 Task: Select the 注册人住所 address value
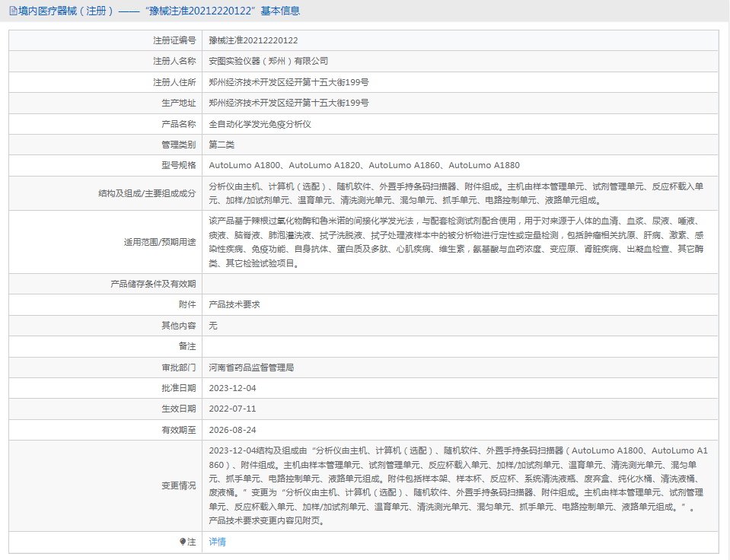288,82
